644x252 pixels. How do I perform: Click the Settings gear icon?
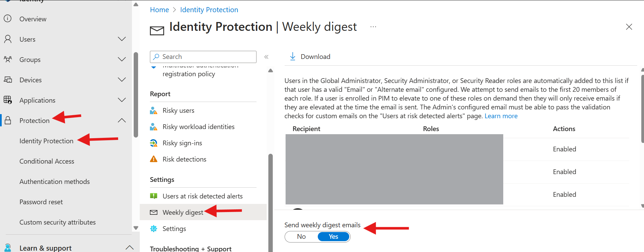154,229
